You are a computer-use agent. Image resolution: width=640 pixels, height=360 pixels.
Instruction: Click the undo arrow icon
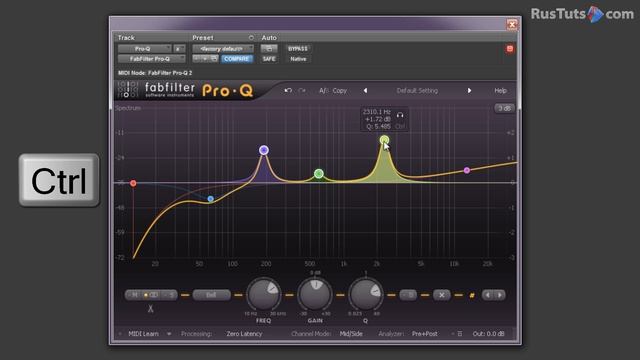pos(288,90)
